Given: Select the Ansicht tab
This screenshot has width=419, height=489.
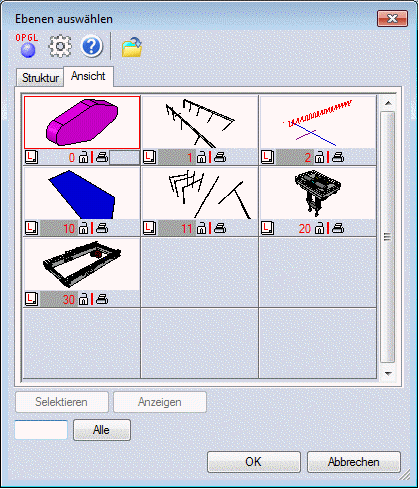Looking at the screenshot, I should (x=88, y=76).
